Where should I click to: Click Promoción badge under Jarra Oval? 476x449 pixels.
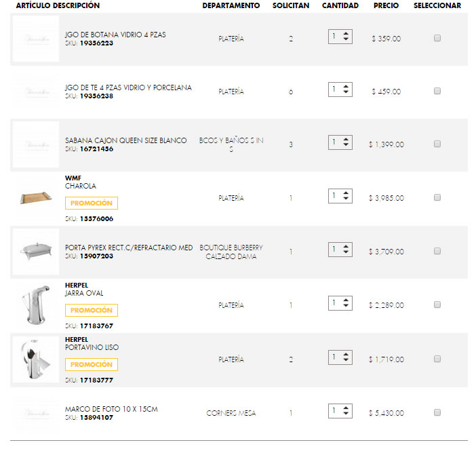(92, 310)
